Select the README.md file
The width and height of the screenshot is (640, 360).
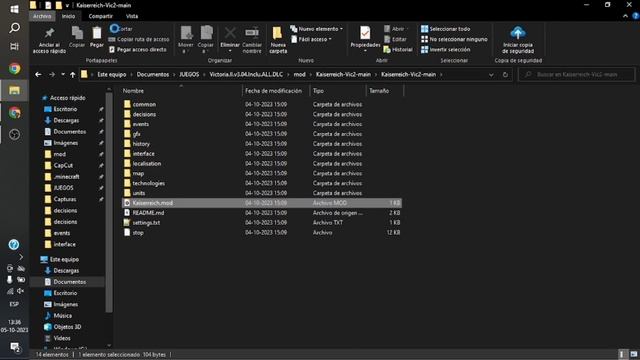(x=262, y=213)
